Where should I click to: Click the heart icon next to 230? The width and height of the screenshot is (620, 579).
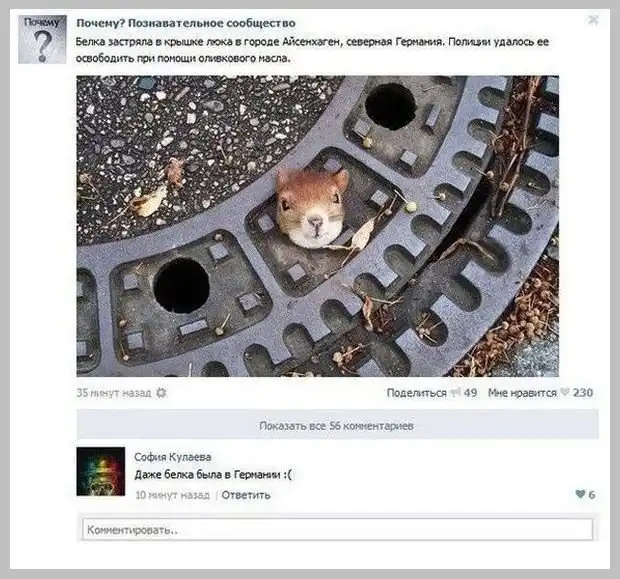565,392
